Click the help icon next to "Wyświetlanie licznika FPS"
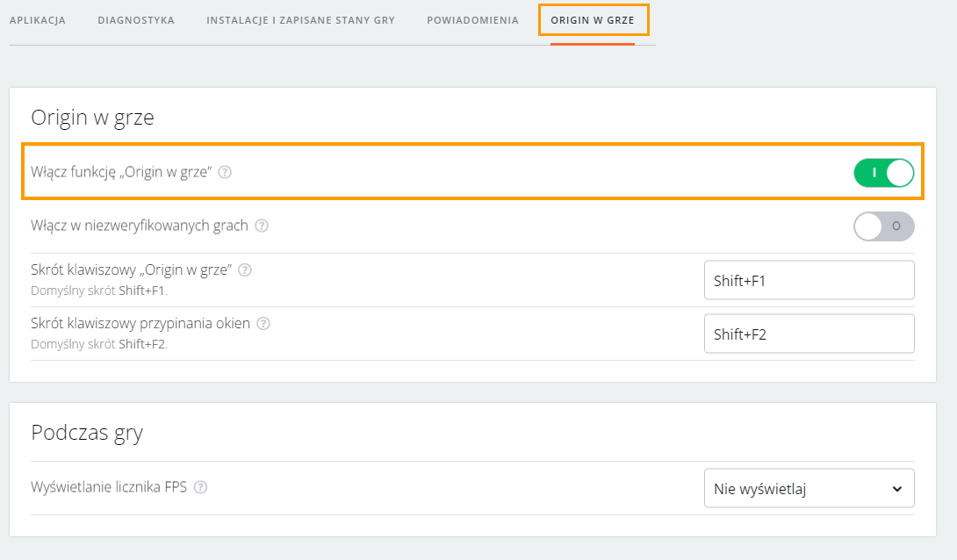 pyautogui.click(x=200, y=487)
